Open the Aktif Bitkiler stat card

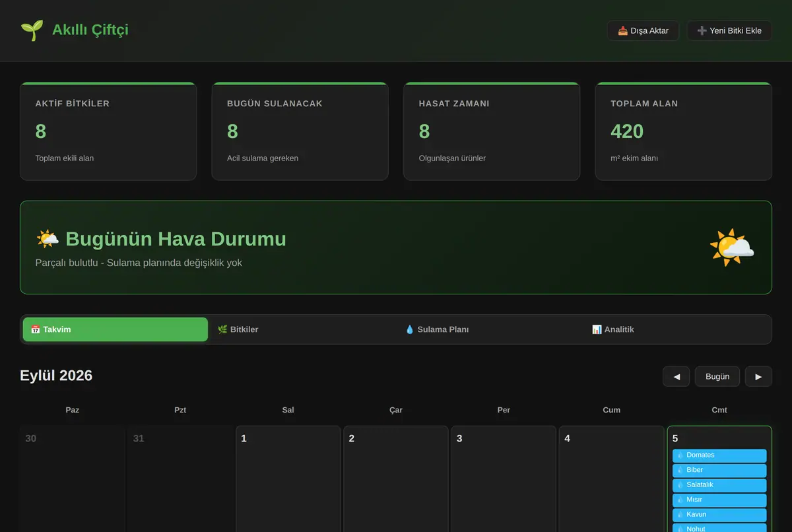click(x=108, y=131)
